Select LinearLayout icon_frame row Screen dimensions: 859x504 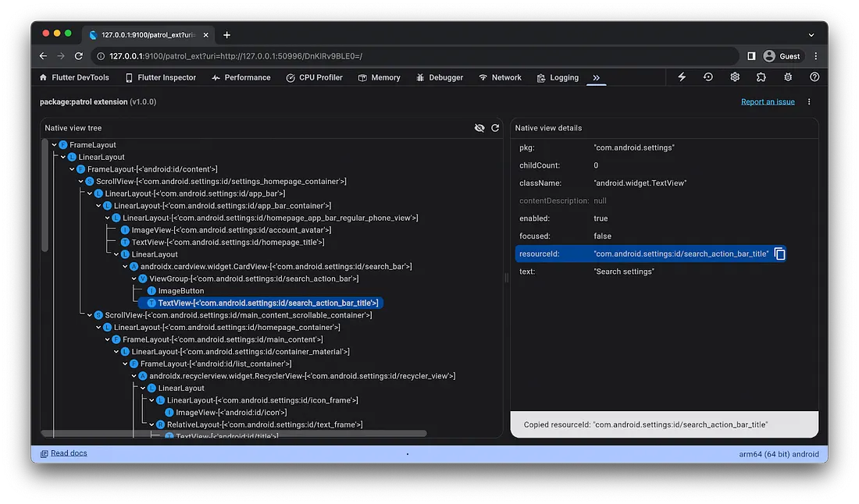coord(257,400)
